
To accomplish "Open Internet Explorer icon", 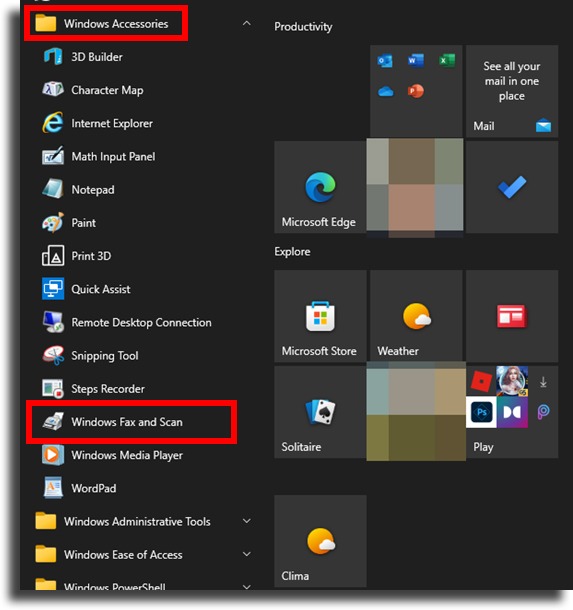I will [x=53, y=123].
